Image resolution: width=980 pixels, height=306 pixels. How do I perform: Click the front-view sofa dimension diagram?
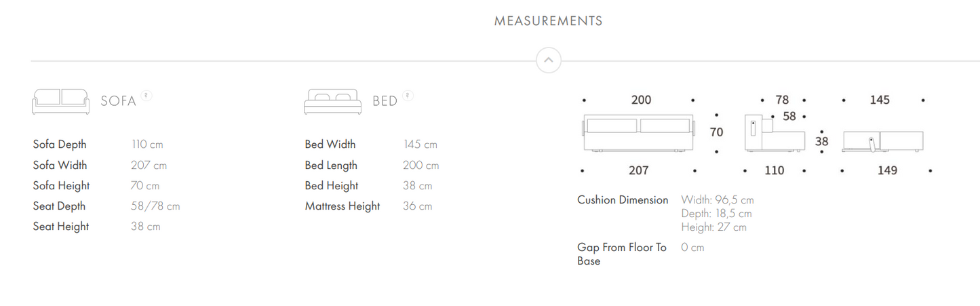point(638,133)
